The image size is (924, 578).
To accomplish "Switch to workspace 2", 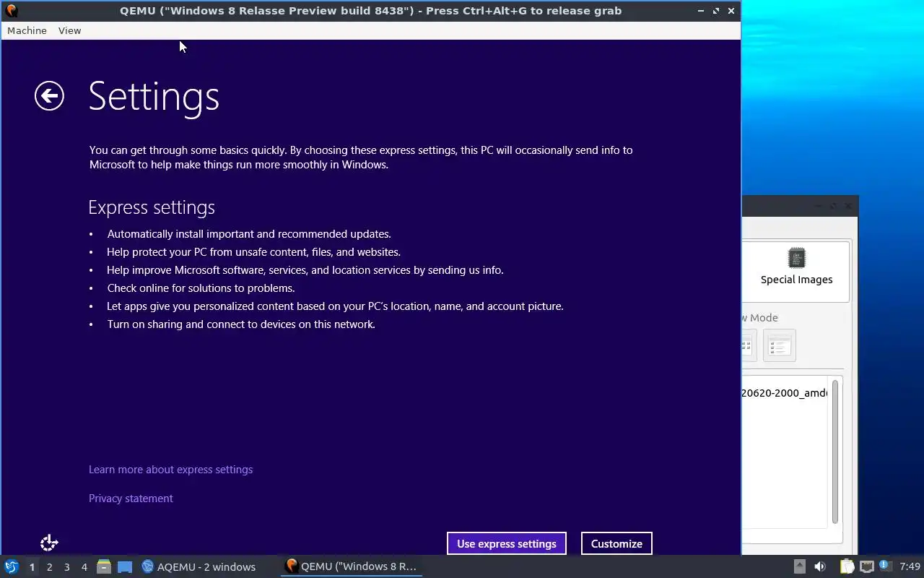I will [x=49, y=567].
